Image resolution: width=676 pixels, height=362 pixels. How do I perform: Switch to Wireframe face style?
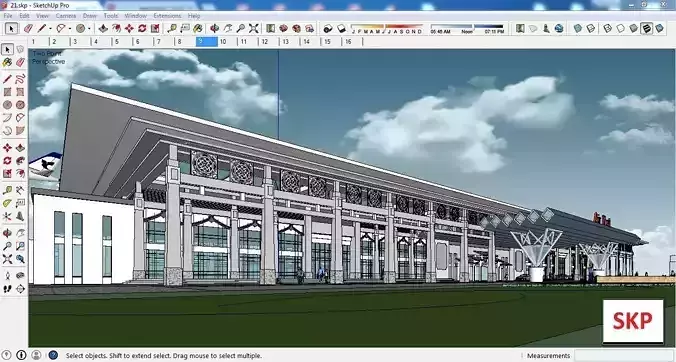point(607,28)
